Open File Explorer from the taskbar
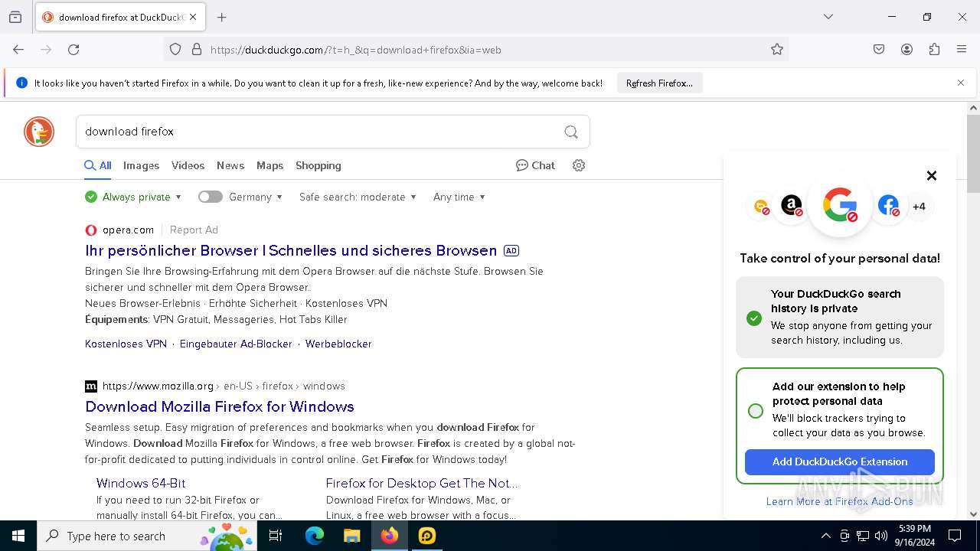 [351, 536]
